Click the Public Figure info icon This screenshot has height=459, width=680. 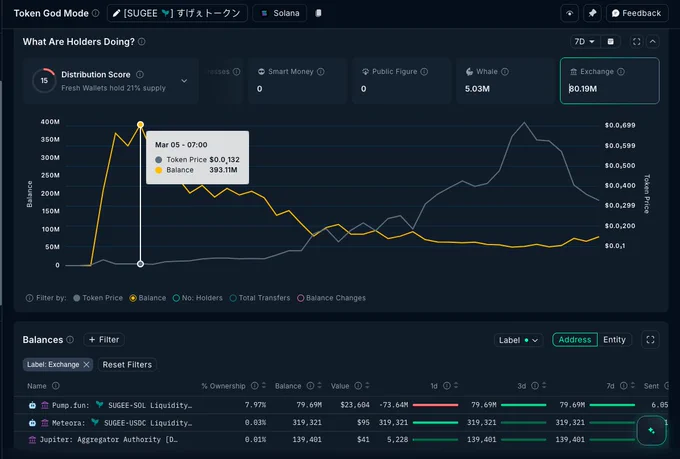pyautogui.click(x=424, y=72)
